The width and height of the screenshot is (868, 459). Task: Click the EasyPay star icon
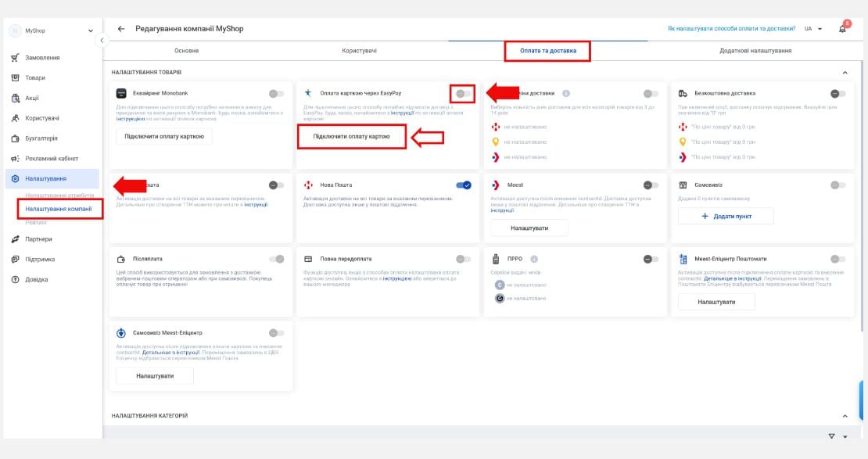[308, 93]
